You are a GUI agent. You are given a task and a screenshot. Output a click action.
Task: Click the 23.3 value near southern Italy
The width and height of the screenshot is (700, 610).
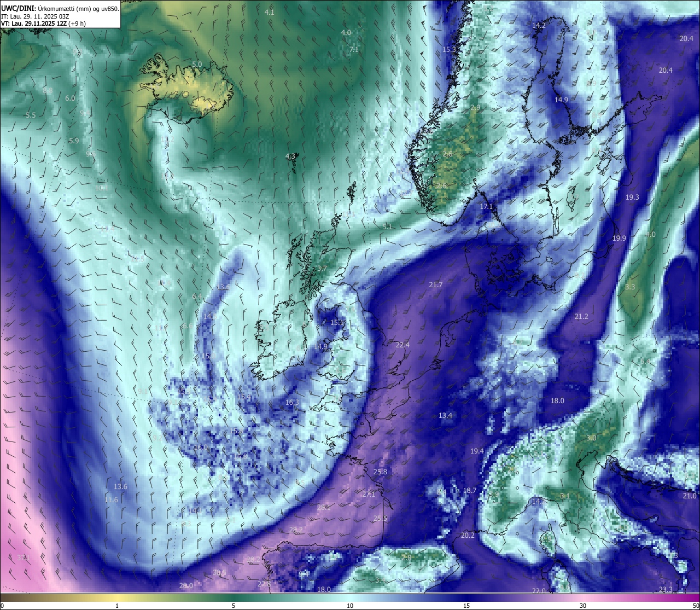pos(666,589)
